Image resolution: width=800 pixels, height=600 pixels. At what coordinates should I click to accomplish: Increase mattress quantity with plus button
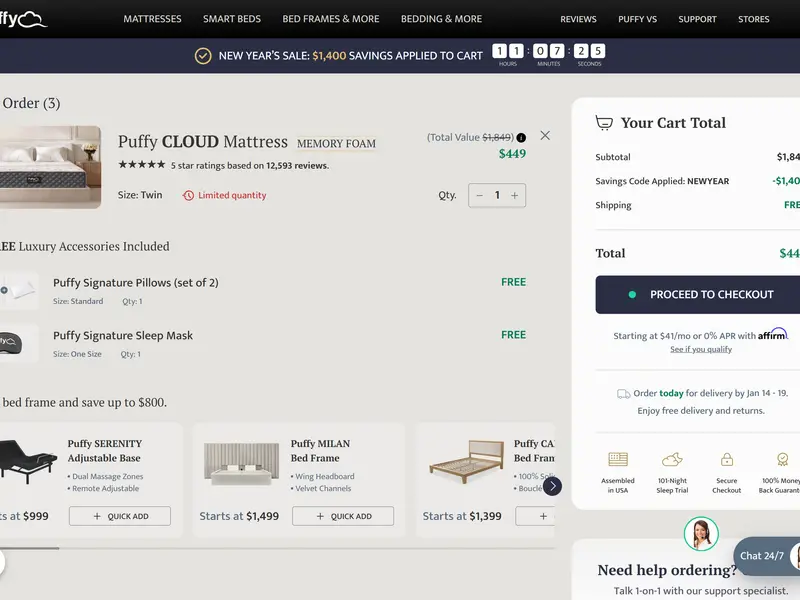pyautogui.click(x=515, y=196)
